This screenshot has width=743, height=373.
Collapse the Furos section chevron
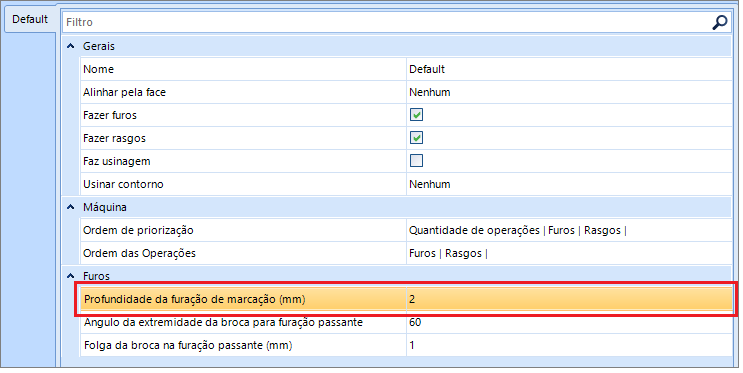tap(71, 276)
